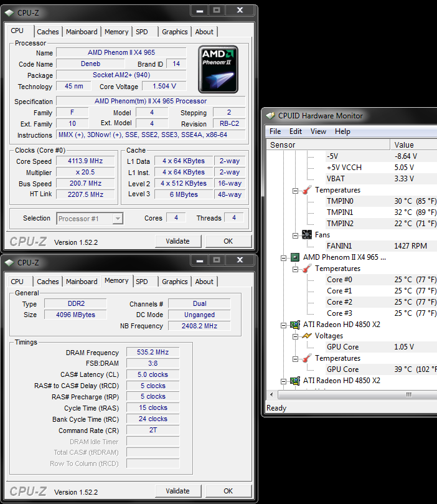Click the Voltages lightning icon under ATI Radeon
This screenshot has width=437, height=504.
tap(307, 336)
